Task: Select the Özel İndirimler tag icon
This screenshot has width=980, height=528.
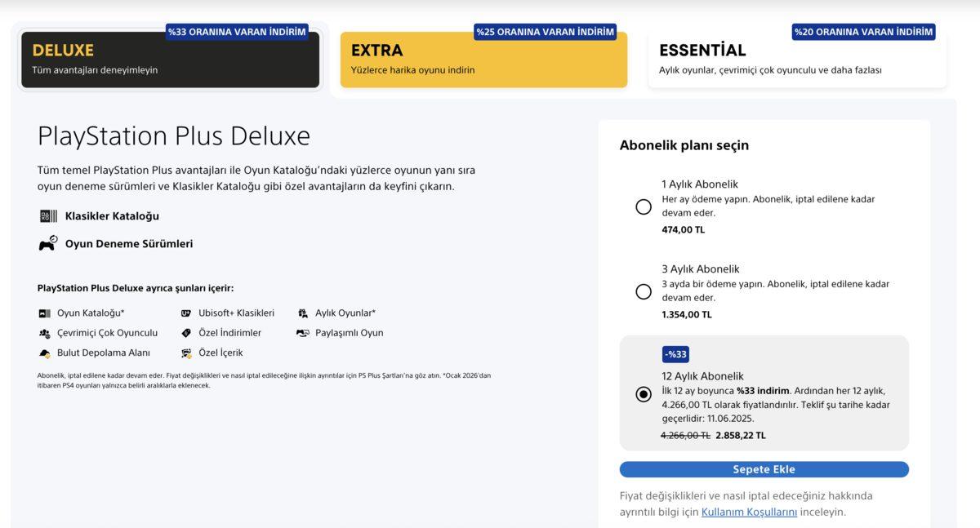Action: pyautogui.click(x=187, y=333)
